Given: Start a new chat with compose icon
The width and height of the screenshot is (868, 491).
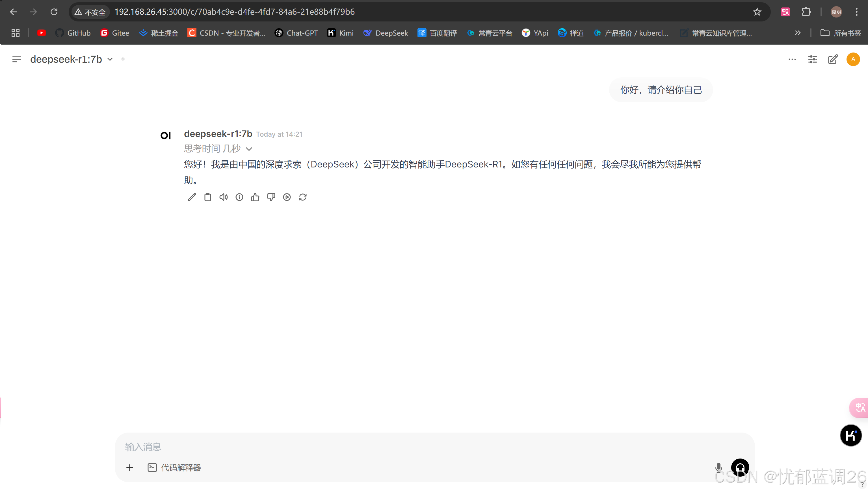Looking at the screenshot, I should (833, 59).
